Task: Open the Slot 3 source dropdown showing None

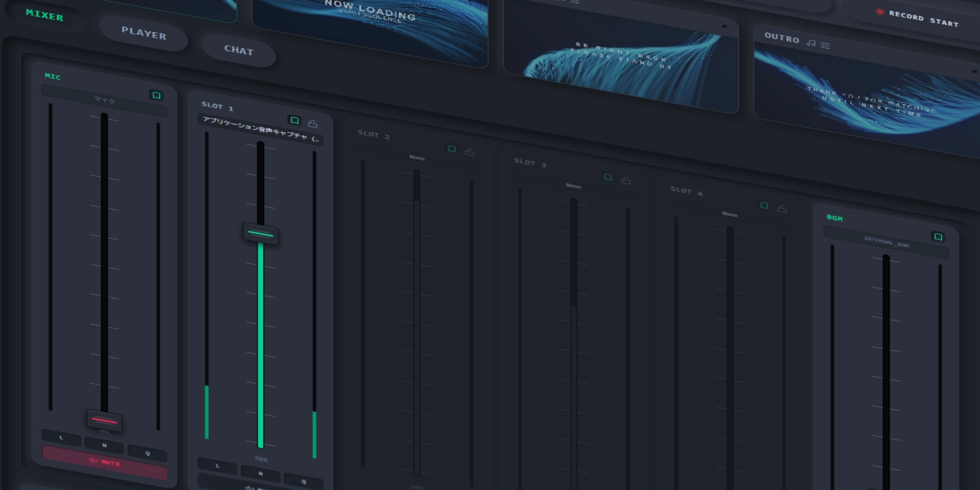Action: (574, 186)
